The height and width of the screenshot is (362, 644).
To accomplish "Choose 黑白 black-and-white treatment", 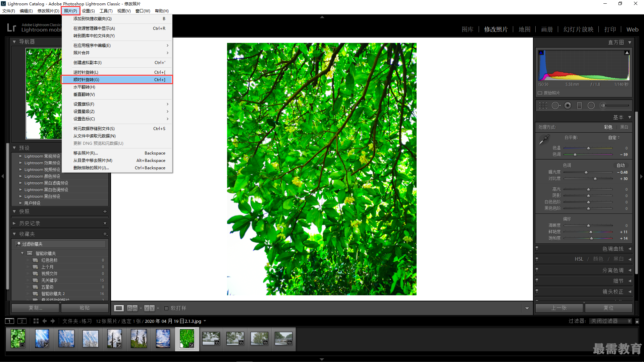I will (x=624, y=127).
